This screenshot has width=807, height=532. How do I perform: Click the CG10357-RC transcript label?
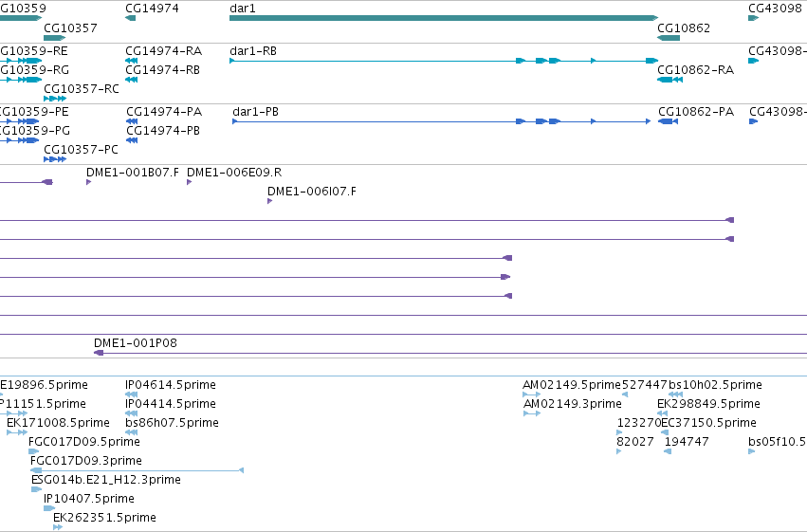[x=82, y=89]
